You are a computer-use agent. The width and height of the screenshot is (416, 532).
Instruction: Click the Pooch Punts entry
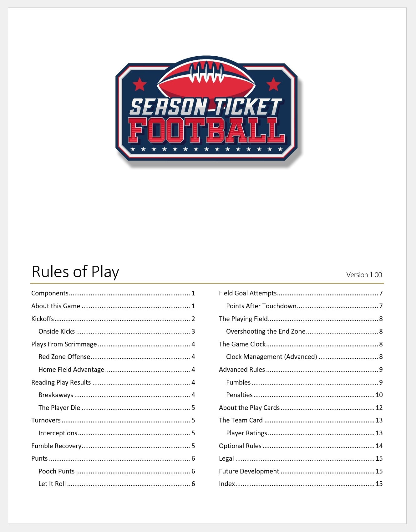pyautogui.click(x=57, y=471)
